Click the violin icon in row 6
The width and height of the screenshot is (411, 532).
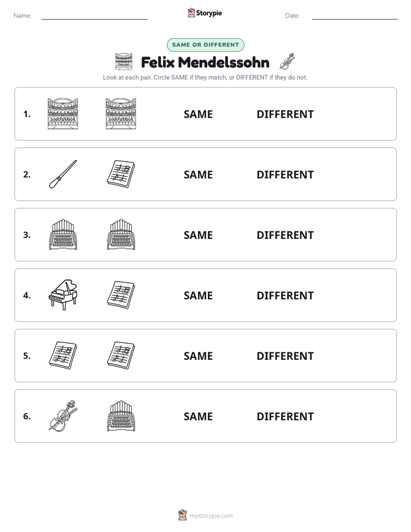point(63,416)
